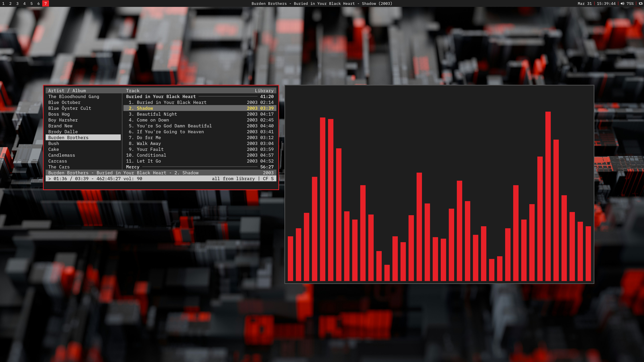Select track 5 You're So God Damn Beautiful
644x362 pixels.
click(x=200, y=126)
